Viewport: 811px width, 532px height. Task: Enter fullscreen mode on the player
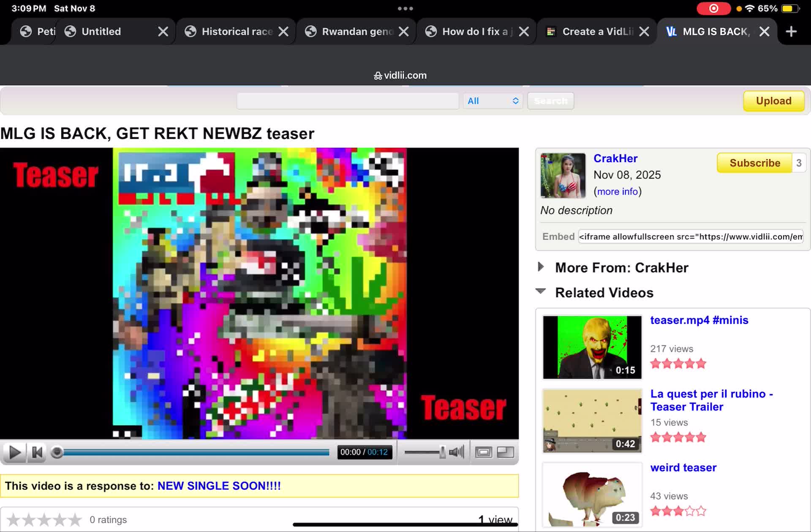point(484,452)
